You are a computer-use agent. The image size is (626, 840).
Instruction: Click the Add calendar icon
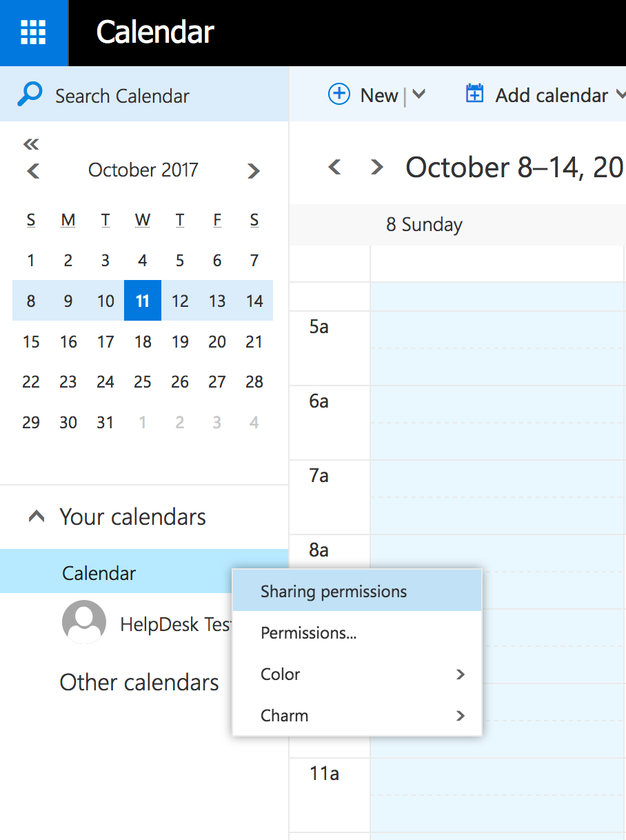click(x=474, y=94)
